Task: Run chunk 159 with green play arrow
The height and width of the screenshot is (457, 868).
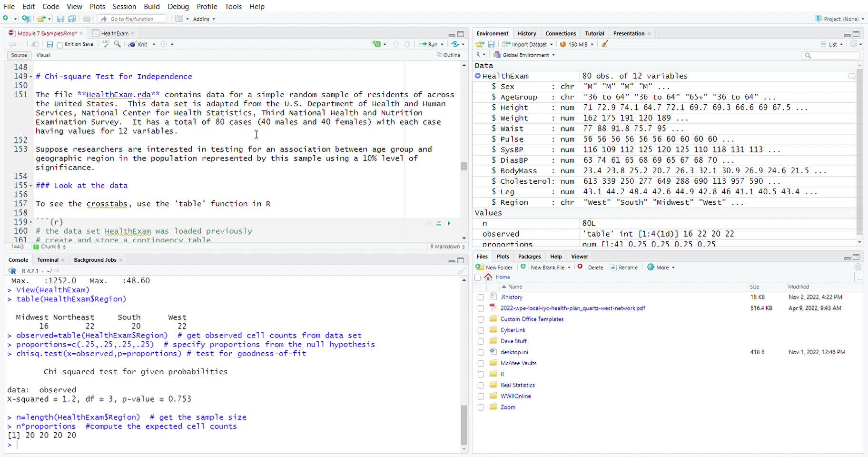Action: pyautogui.click(x=449, y=223)
